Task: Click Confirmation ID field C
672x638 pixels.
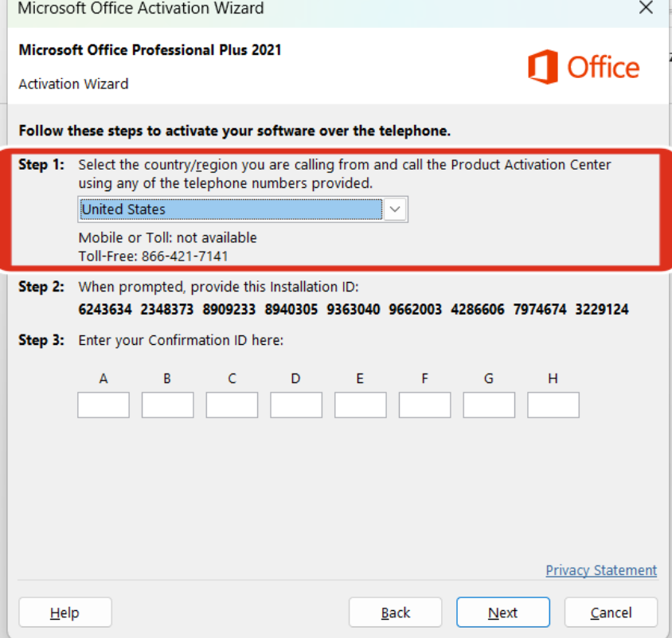Action: coord(232,405)
